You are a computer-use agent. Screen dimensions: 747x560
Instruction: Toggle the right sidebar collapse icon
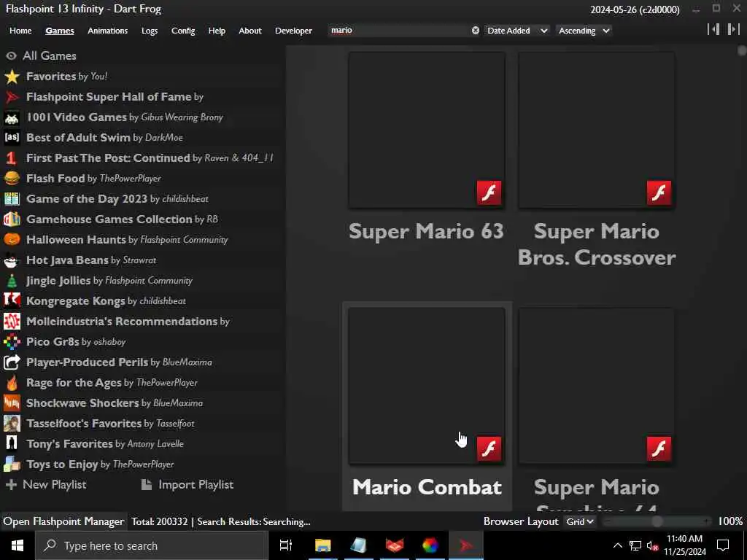[x=733, y=29]
